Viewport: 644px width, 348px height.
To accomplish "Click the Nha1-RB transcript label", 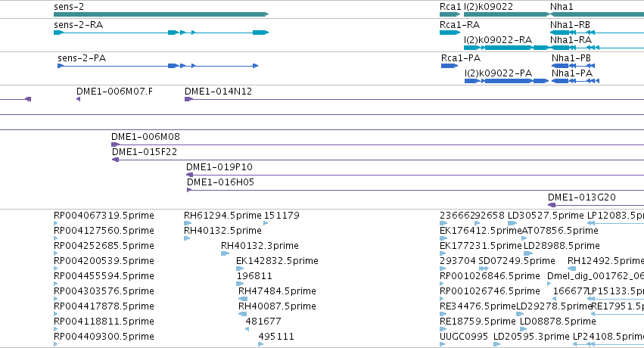I will coord(571,25).
